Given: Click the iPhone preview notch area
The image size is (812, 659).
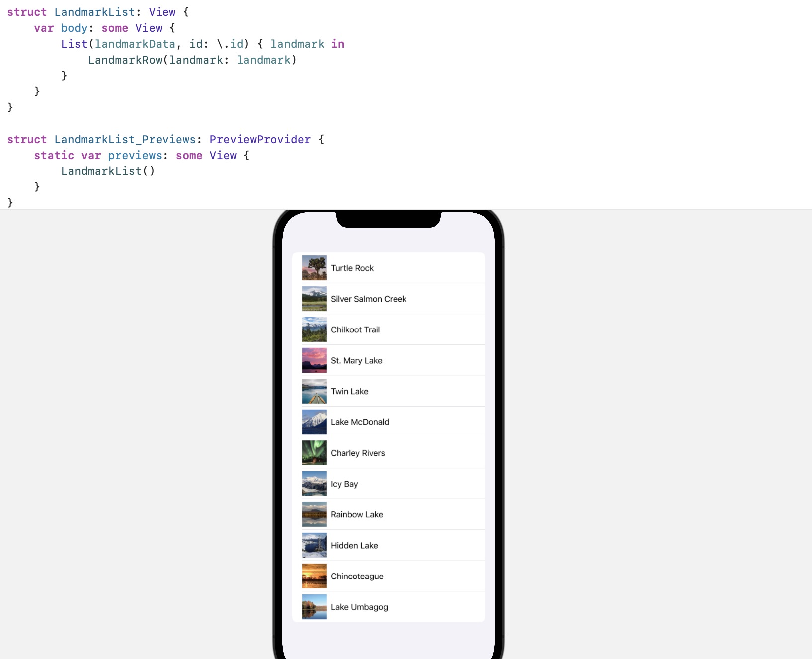Looking at the screenshot, I should click(x=389, y=219).
